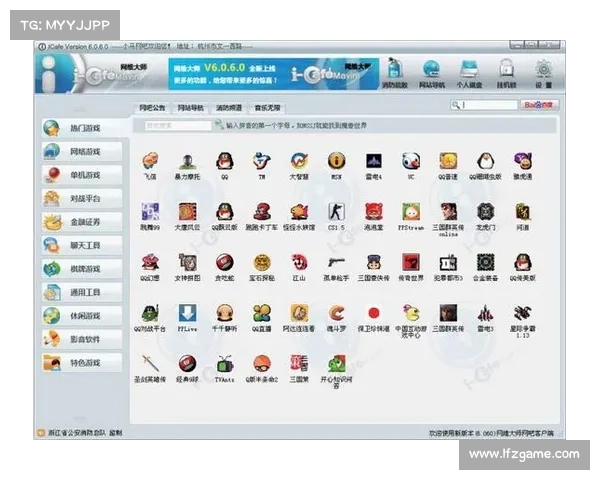Viewport: 600px width, 480px height.
Task: Switch to the 消防频道 tab
Action: point(228,108)
